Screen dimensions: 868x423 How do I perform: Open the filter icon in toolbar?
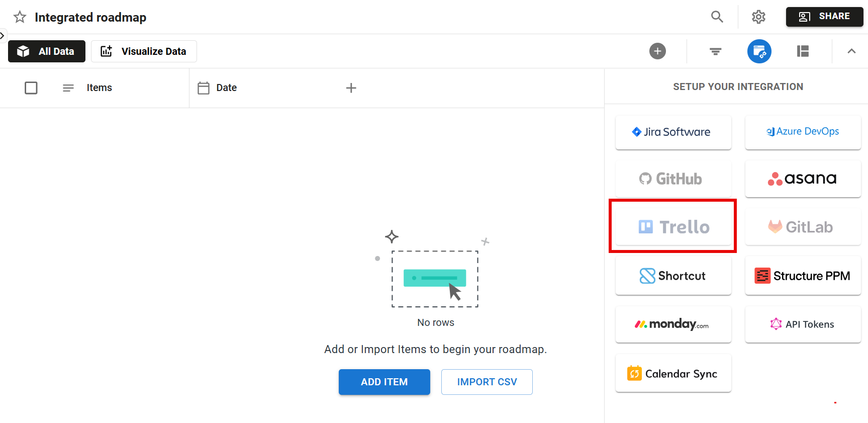tap(715, 51)
